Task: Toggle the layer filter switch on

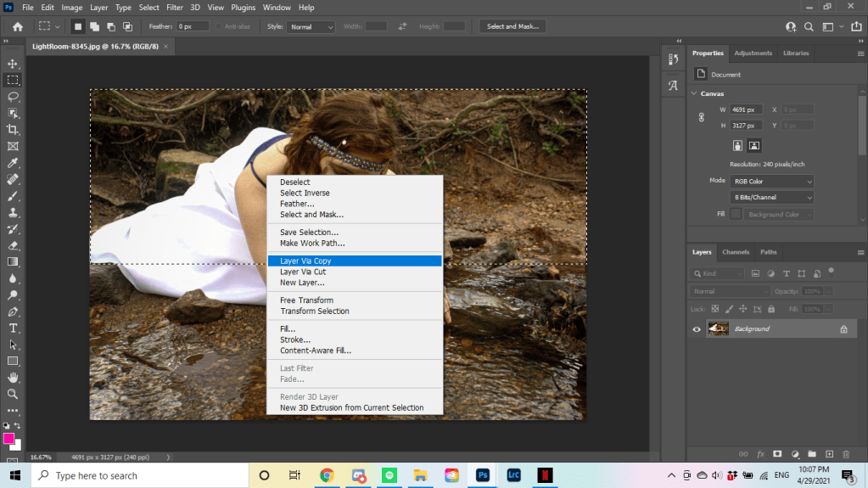Action: 832,272
